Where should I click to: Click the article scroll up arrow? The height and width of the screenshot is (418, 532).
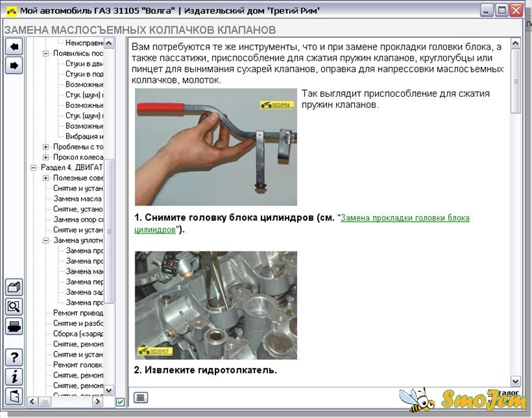click(515, 43)
